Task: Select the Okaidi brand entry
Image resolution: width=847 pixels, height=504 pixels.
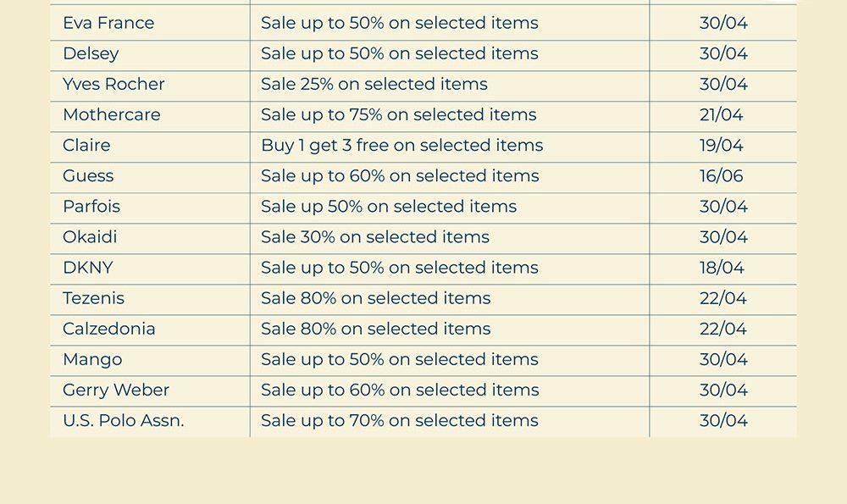Action: pyautogui.click(x=90, y=236)
